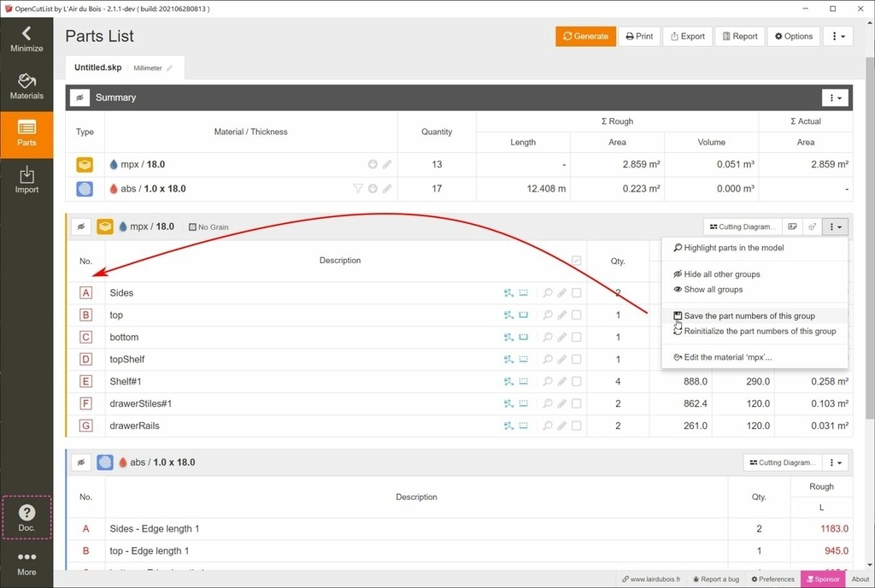Check the bottom part row checkbox
The height and width of the screenshot is (588, 875).
(577, 337)
